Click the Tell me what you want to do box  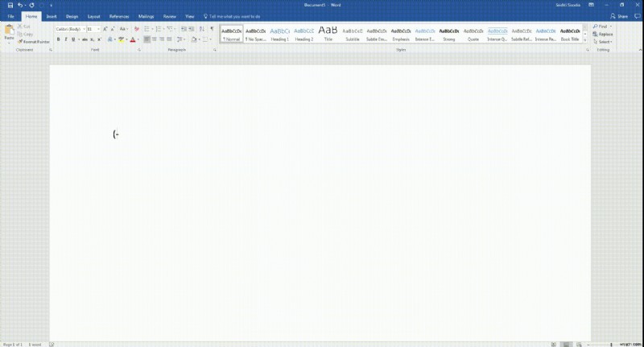coord(232,16)
